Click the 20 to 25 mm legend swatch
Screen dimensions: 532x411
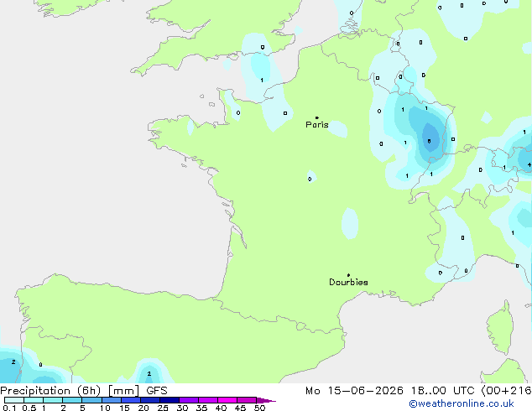point(150,400)
